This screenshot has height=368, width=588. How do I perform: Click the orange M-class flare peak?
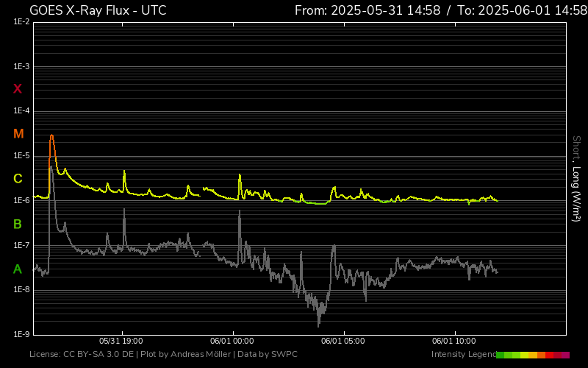51,135
